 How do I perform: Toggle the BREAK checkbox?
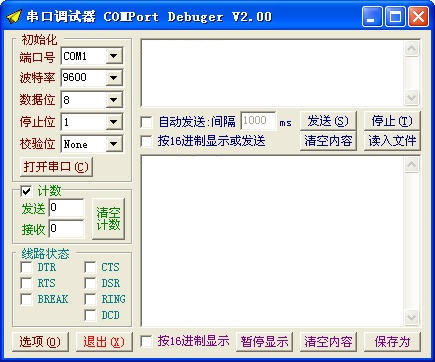[x=26, y=299]
